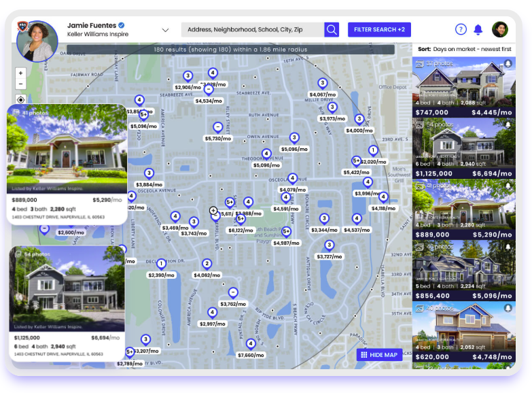The image size is (532, 393).
Task: Select map pin priced $2,906/mo
Action: point(188,76)
